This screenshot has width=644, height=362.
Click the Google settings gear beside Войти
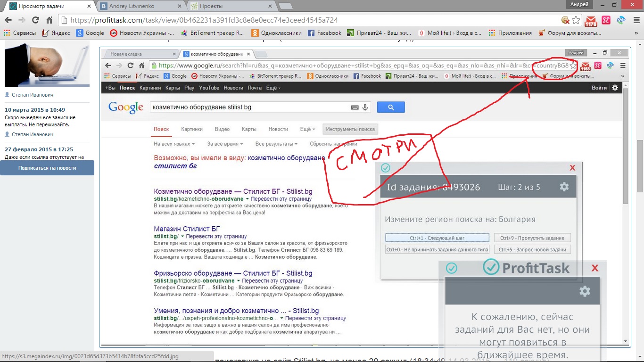coord(615,88)
